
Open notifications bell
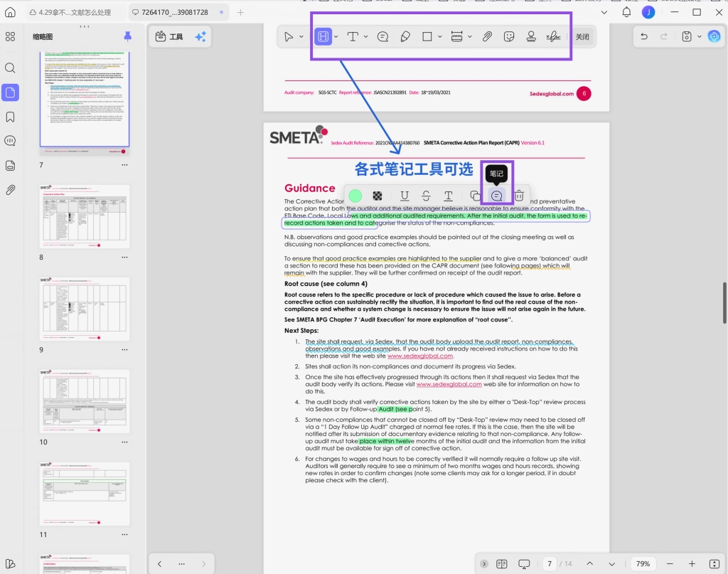pyautogui.click(x=626, y=12)
